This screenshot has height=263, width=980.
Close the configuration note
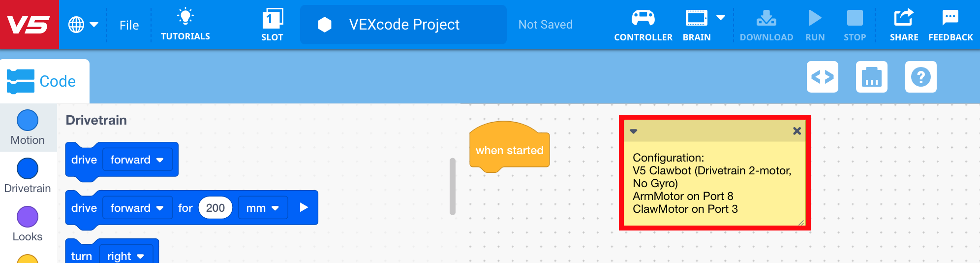797,131
